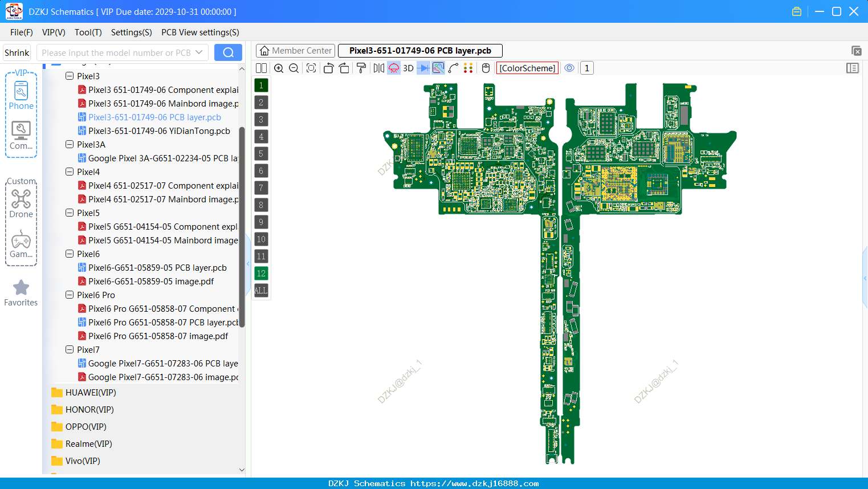868x489 pixels.
Task: Zoom out of the PCB view
Action: click(x=294, y=68)
